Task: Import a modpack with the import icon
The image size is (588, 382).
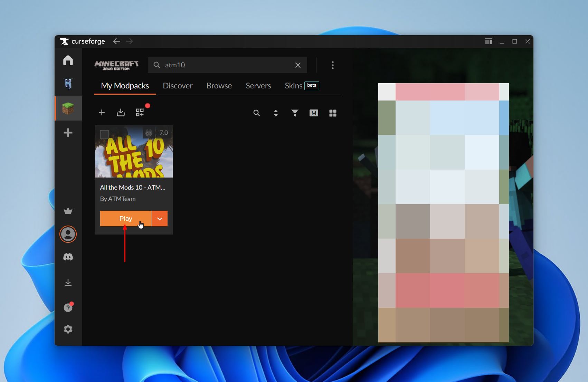Action: tap(121, 113)
